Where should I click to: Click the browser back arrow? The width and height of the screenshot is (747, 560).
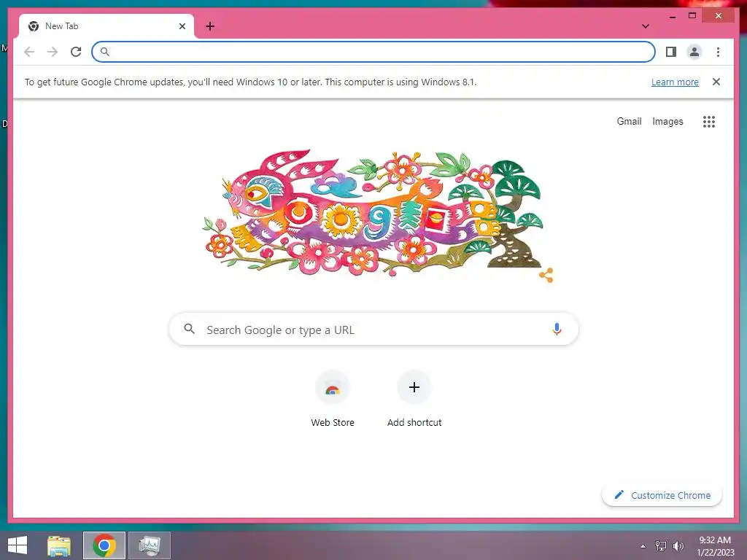(x=29, y=52)
